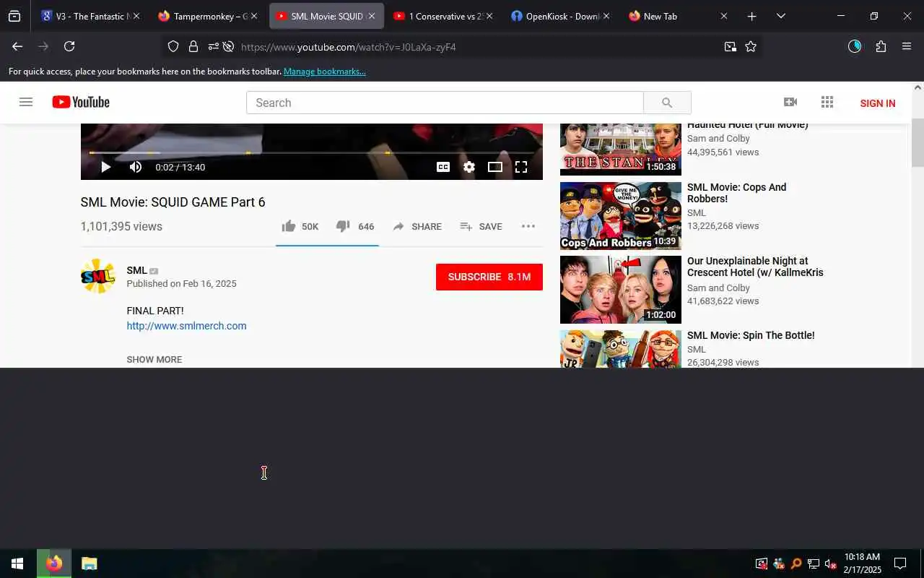This screenshot has width=924, height=578.
Task: Open Spin The Bottle video title
Action: click(751, 335)
